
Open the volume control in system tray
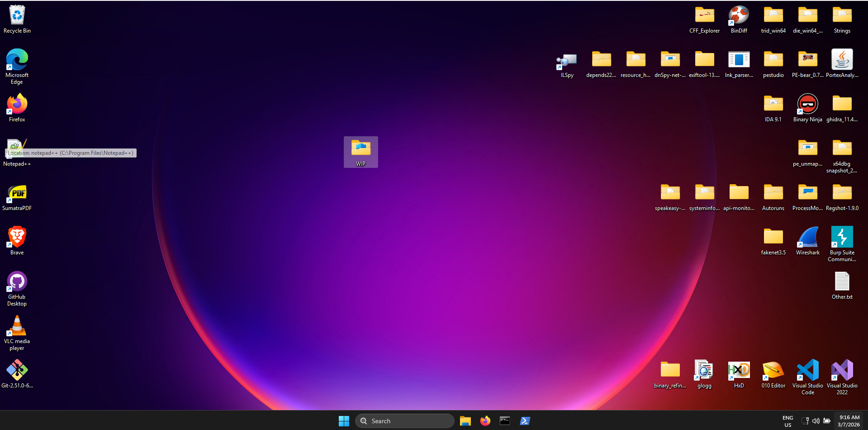pyautogui.click(x=816, y=421)
